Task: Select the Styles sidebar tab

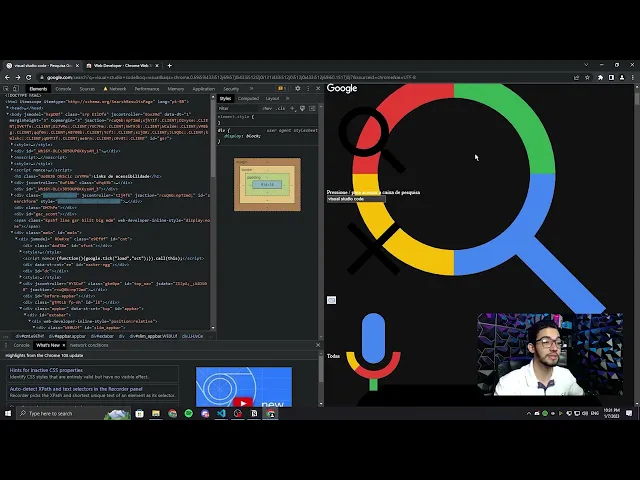Action: 225,98
